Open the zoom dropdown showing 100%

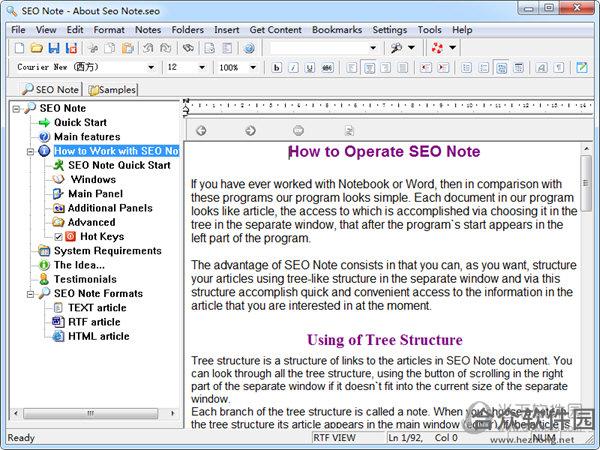(x=253, y=68)
